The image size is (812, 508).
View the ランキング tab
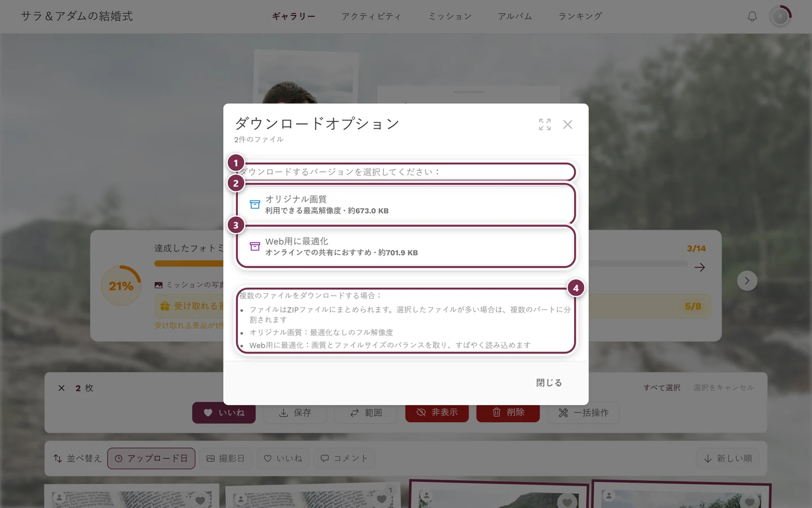(x=580, y=16)
